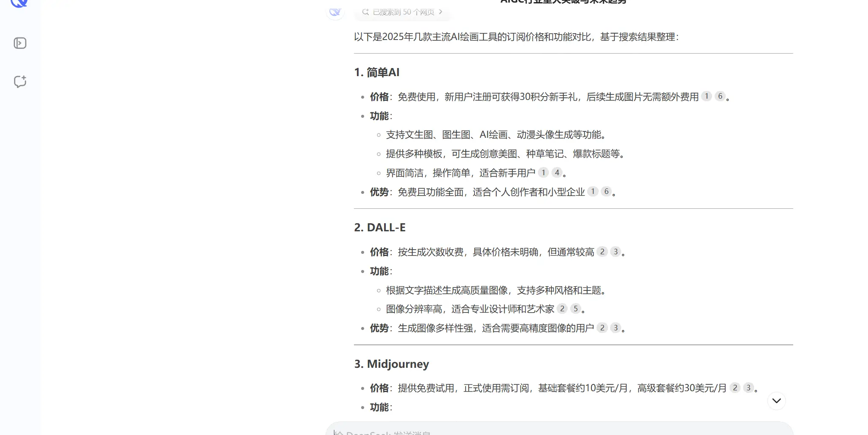Click the intro line 以下是2025年几款主流AI绘画工具
Screen dimensions: 868x435
point(517,37)
